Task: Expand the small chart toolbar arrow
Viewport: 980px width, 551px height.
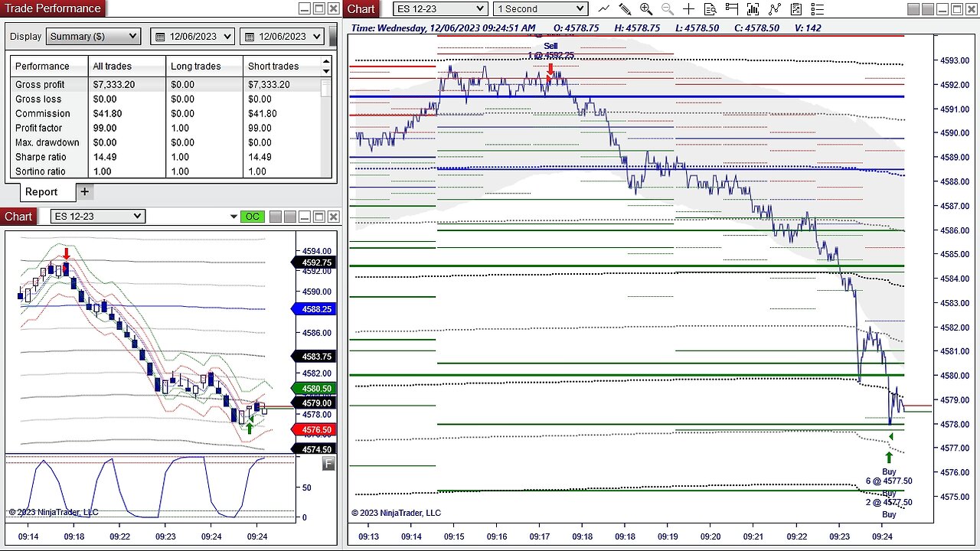Action: (x=234, y=217)
